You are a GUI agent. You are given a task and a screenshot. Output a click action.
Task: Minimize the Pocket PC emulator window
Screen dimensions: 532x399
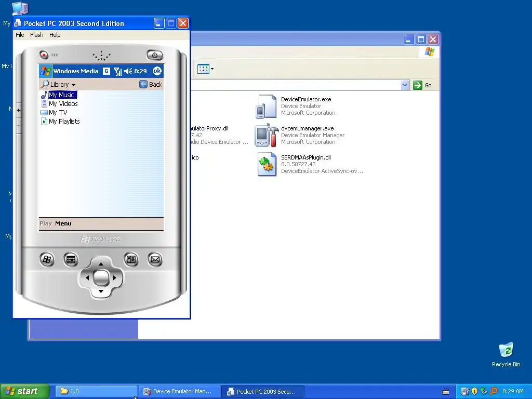[x=159, y=23]
